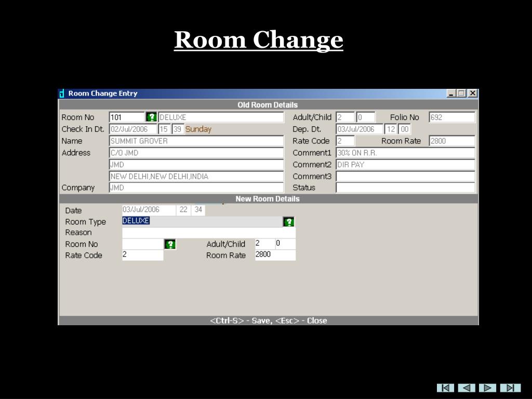Go to next slide arrow button
This screenshot has height=399, width=532.
click(487, 388)
